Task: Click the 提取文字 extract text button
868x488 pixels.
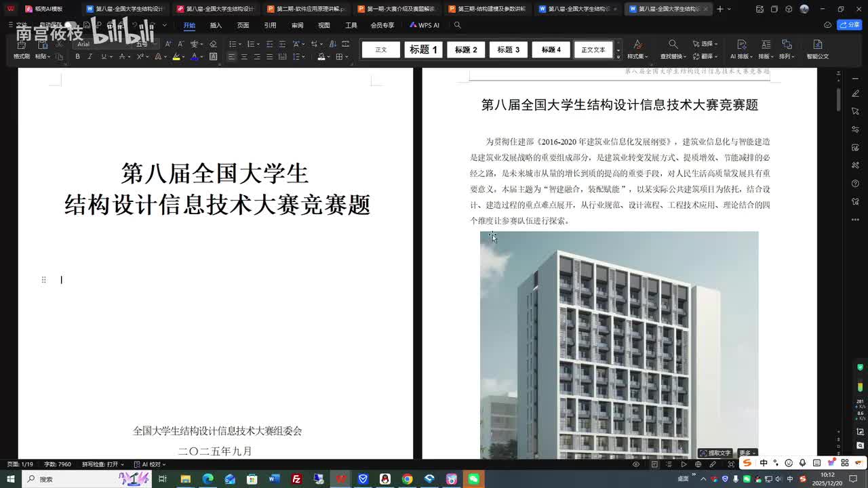Action: tap(715, 453)
